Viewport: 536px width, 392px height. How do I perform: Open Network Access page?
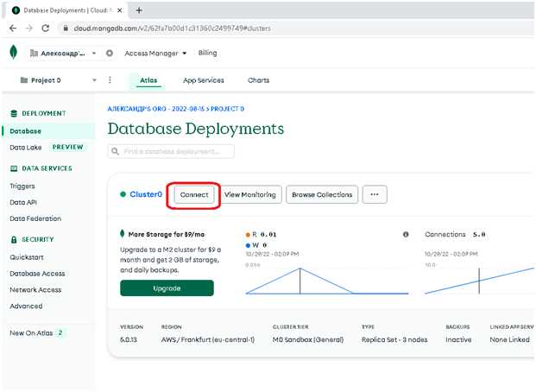[x=35, y=290]
